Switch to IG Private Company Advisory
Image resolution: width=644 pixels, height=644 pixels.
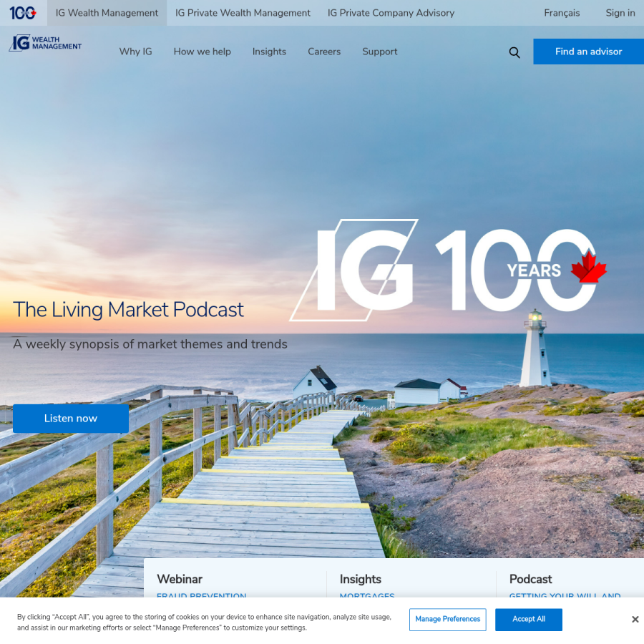(391, 13)
